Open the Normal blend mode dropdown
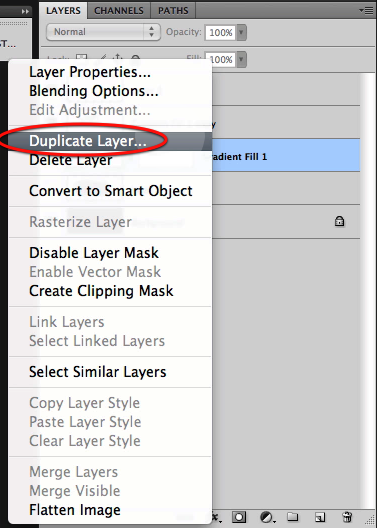377x528 pixels. [103, 32]
